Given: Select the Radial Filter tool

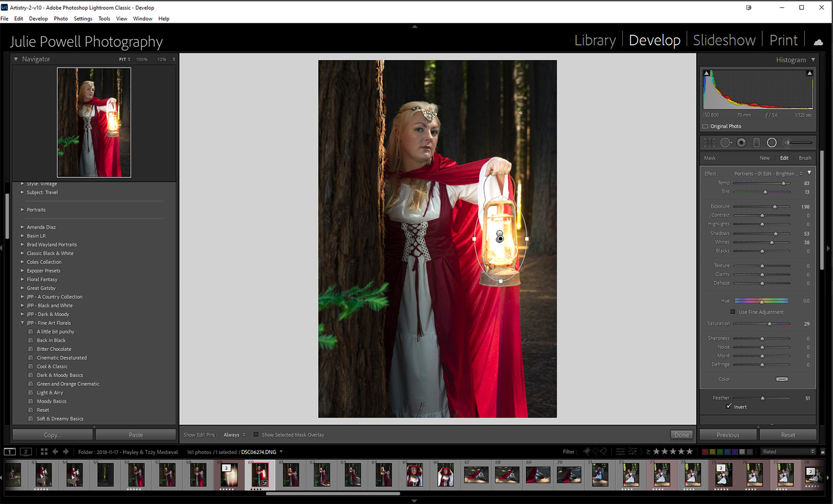Looking at the screenshot, I should pos(772,143).
